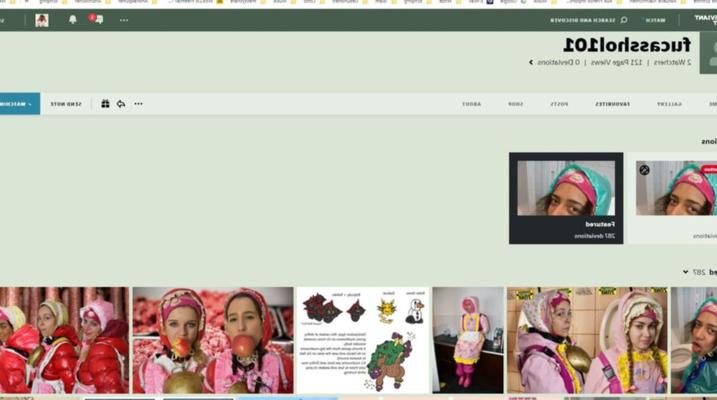Focus the Search and Discover field
The image size is (717, 400).
click(589, 20)
